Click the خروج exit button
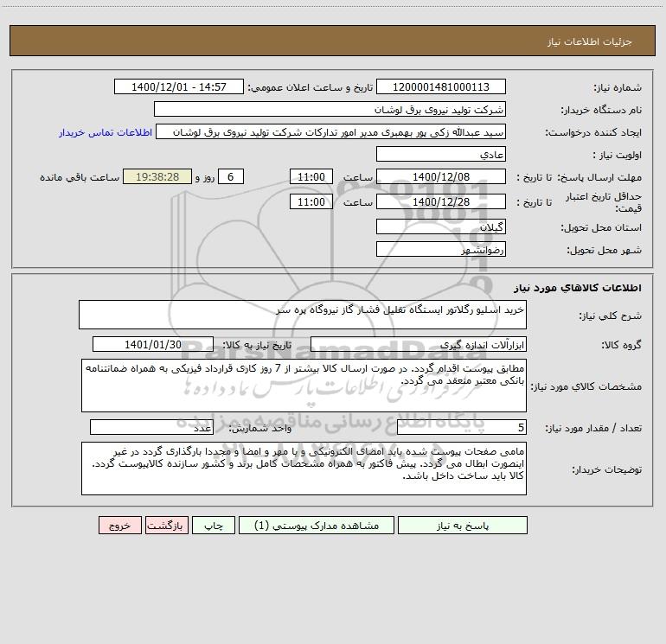The height and width of the screenshot is (644, 666). [119, 525]
